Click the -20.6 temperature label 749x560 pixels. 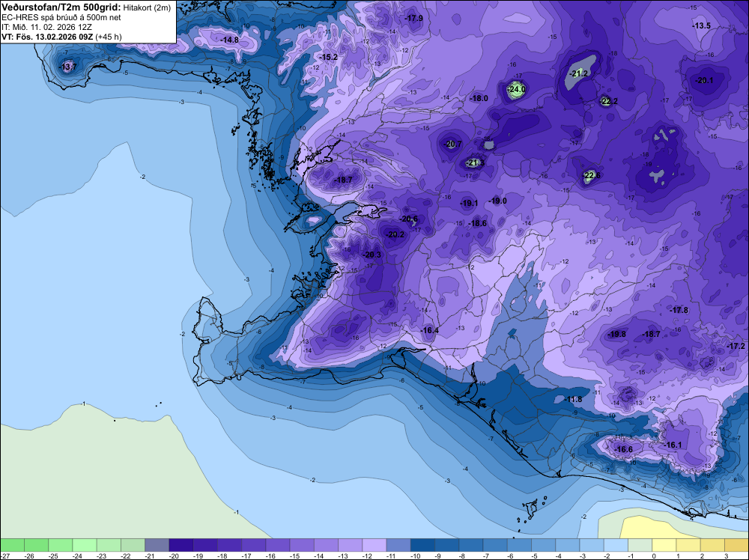(x=409, y=219)
